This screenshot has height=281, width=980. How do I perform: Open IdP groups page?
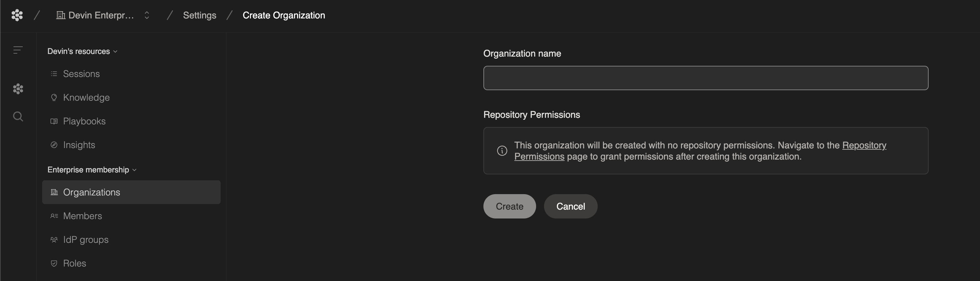131,240
